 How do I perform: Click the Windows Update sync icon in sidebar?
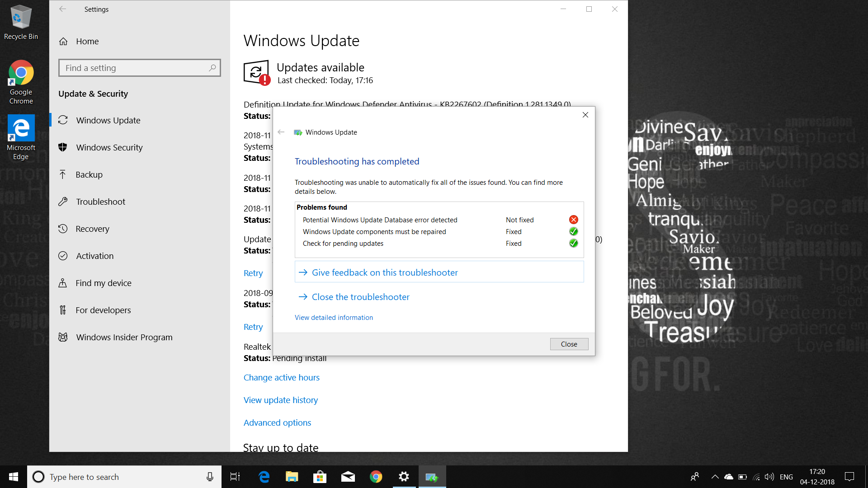coord(63,120)
